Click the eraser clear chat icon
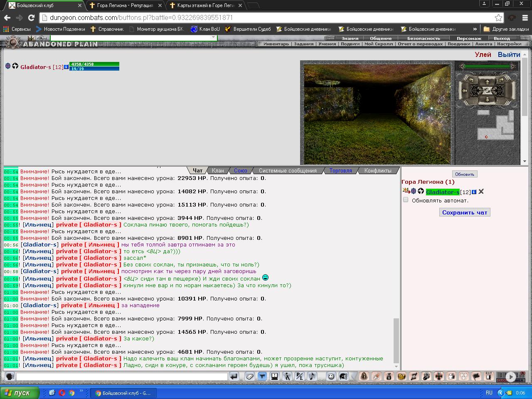This screenshot has height=399, width=532. point(249,377)
